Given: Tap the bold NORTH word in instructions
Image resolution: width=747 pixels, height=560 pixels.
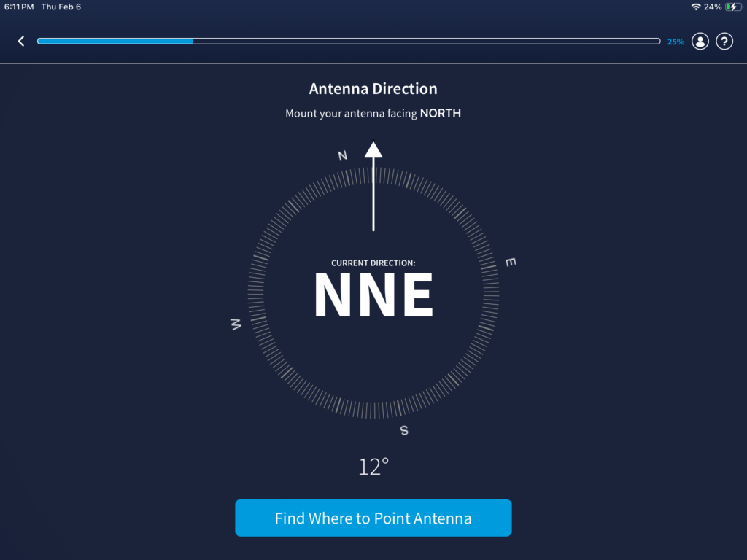Looking at the screenshot, I should click(x=441, y=114).
